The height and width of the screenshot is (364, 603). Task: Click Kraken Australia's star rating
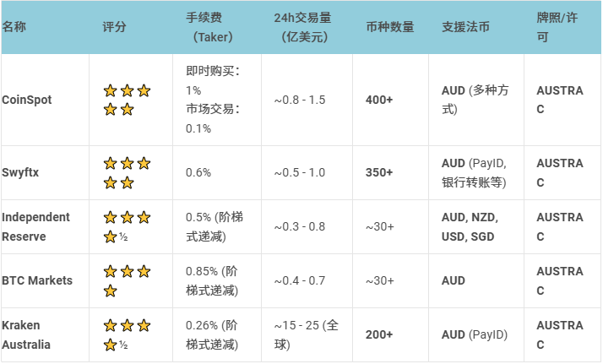click(x=127, y=334)
